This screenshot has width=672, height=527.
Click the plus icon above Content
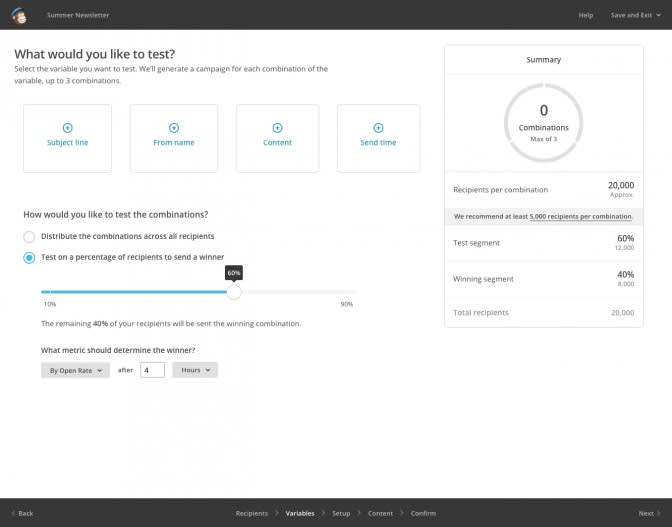(277, 127)
